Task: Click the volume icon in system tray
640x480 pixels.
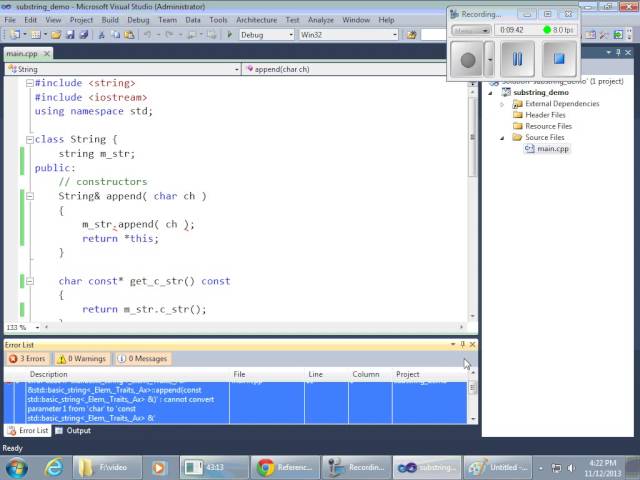Action: point(571,468)
